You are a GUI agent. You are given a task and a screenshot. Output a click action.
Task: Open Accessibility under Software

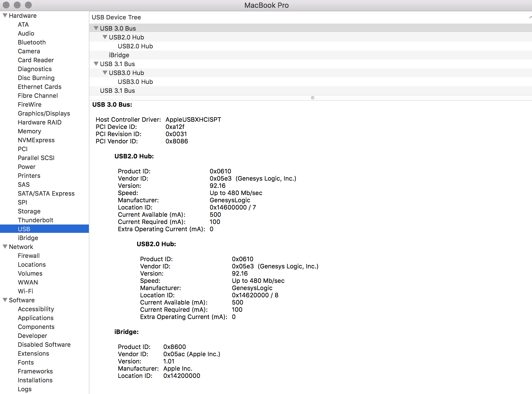point(36,309)
